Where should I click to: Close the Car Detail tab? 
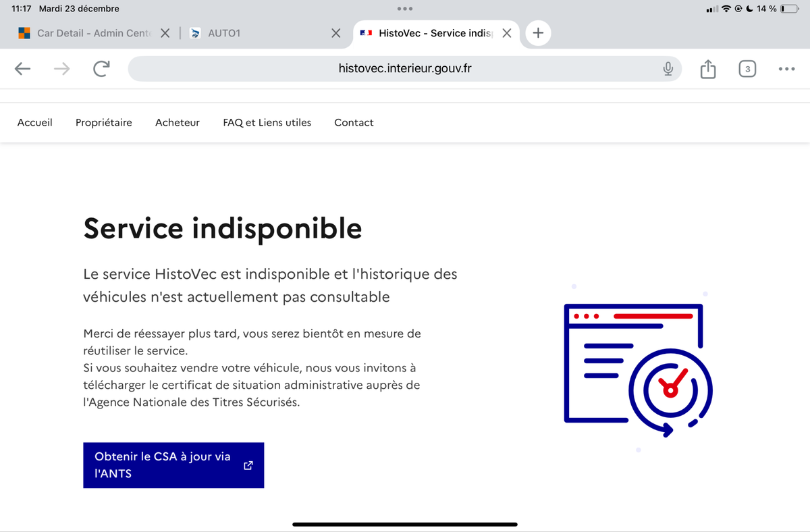(165, 33)
